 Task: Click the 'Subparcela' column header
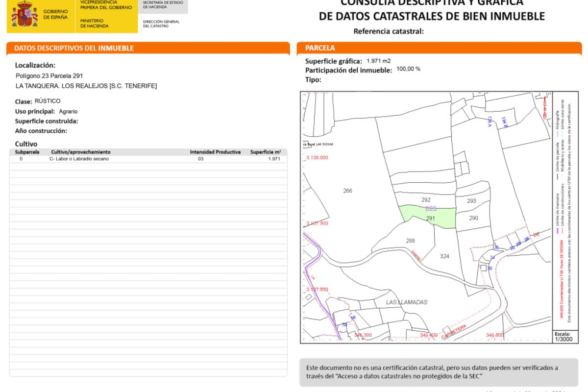click(27, 152)
